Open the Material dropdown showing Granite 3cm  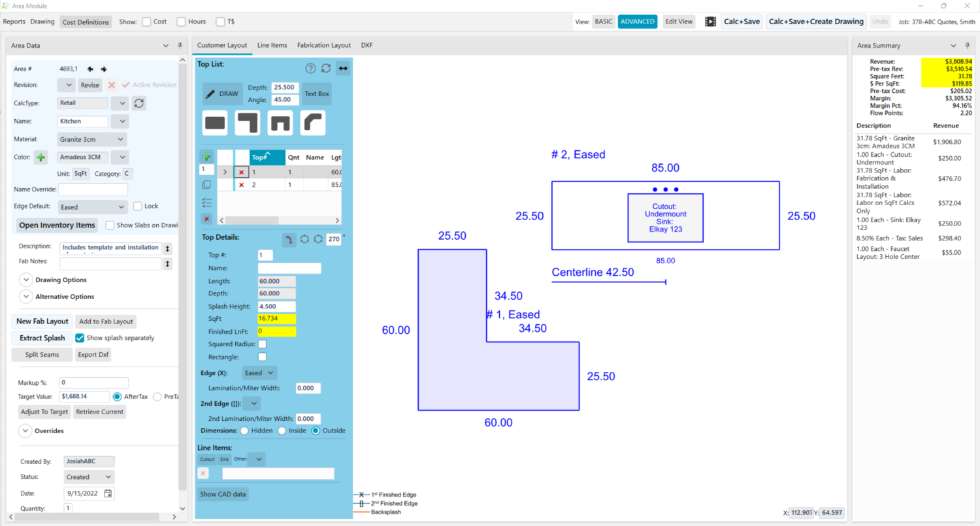point(91,139)
